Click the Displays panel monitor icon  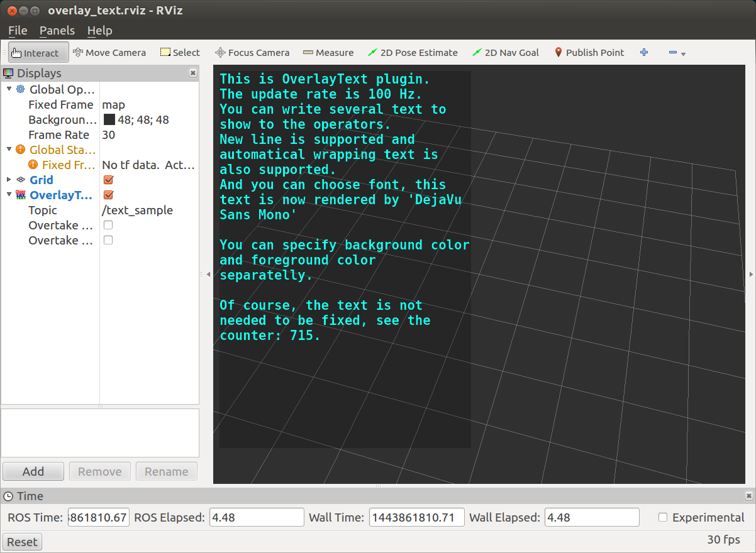tap(8, 74)
